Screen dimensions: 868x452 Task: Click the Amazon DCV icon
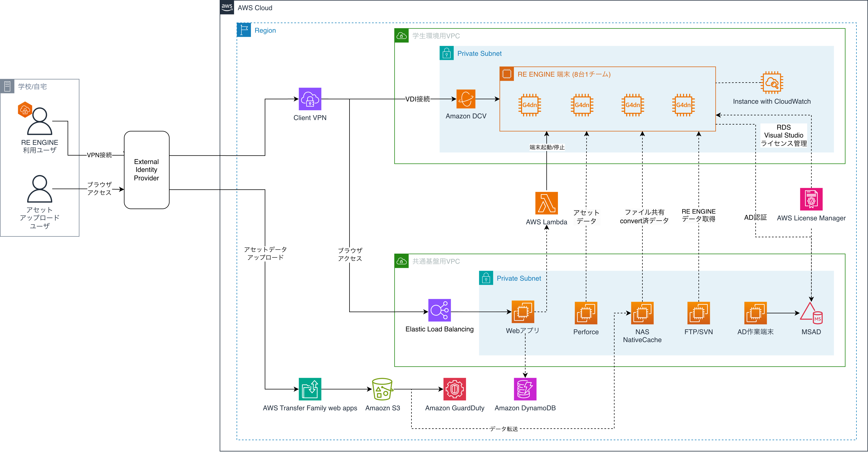pos(466,99)
